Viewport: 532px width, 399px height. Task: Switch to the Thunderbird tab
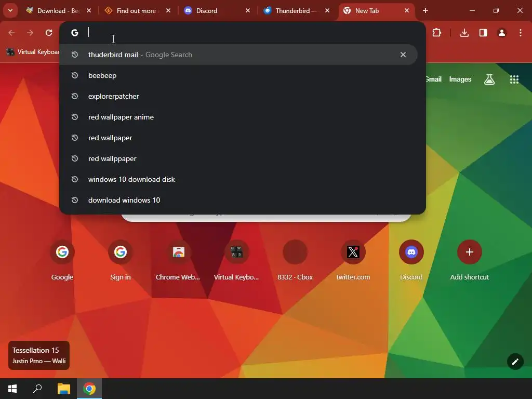click(x=296, y=11)
